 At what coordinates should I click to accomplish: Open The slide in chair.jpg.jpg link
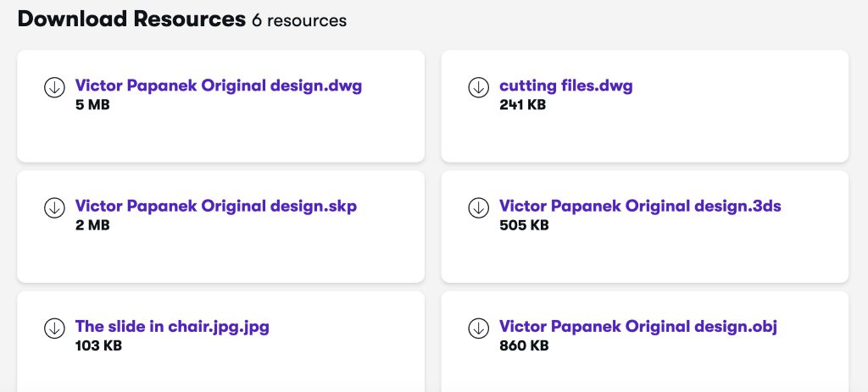tap(172, 326)
